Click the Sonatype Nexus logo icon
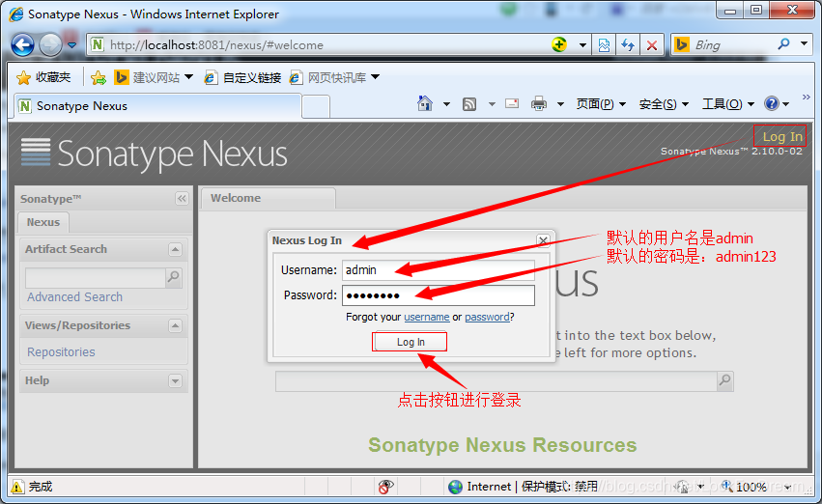This screenshot has width=822, height=504. (36, 153)
